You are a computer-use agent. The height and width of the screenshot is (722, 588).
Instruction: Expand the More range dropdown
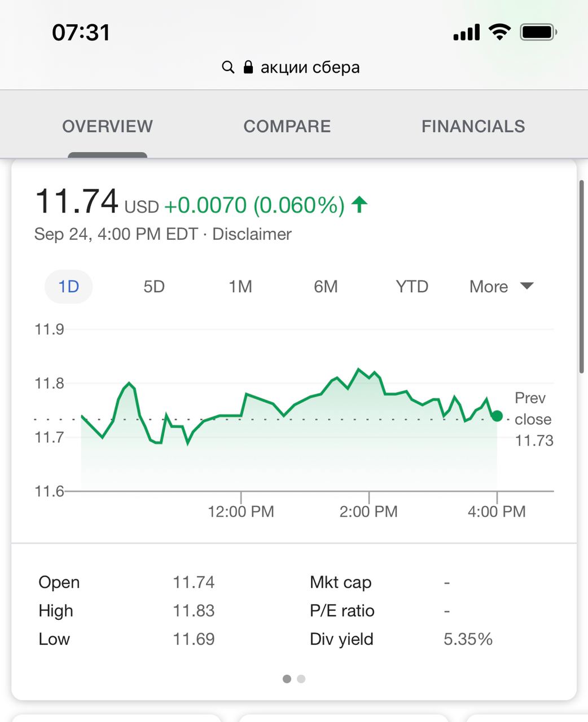(x=501, y=287)
